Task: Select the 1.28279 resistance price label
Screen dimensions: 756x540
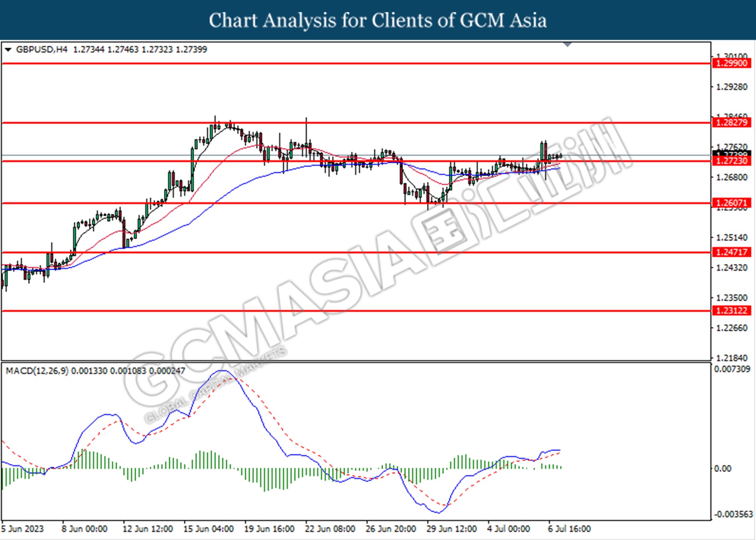Action: pos(731,123)
